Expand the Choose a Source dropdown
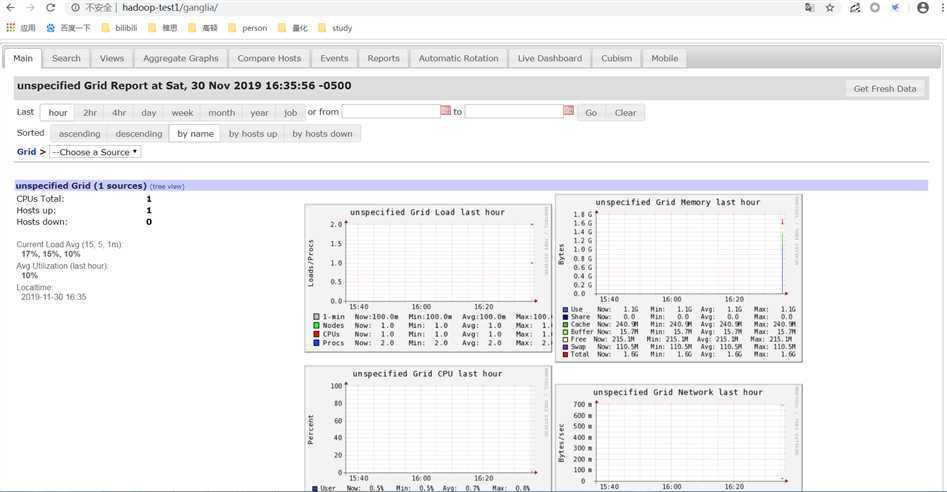The height and width of the screenshot is (492, 947). point(95,152)
